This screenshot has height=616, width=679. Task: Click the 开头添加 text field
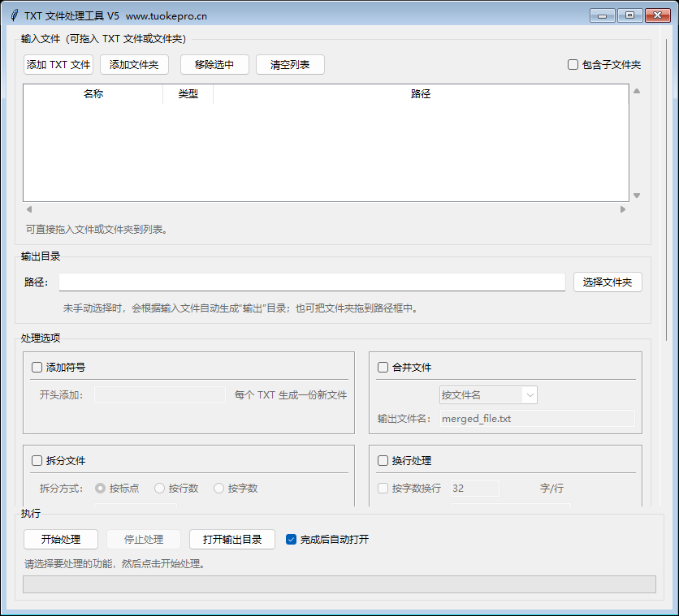click(160, 395)
